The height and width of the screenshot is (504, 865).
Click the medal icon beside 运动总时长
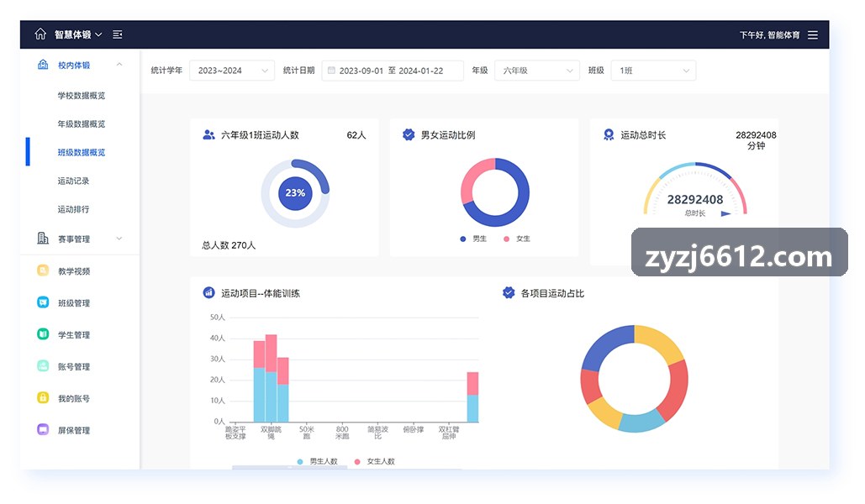609,134
